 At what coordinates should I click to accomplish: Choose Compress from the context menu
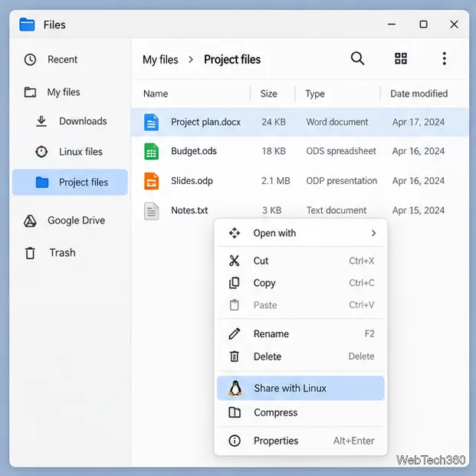(300, 412)
